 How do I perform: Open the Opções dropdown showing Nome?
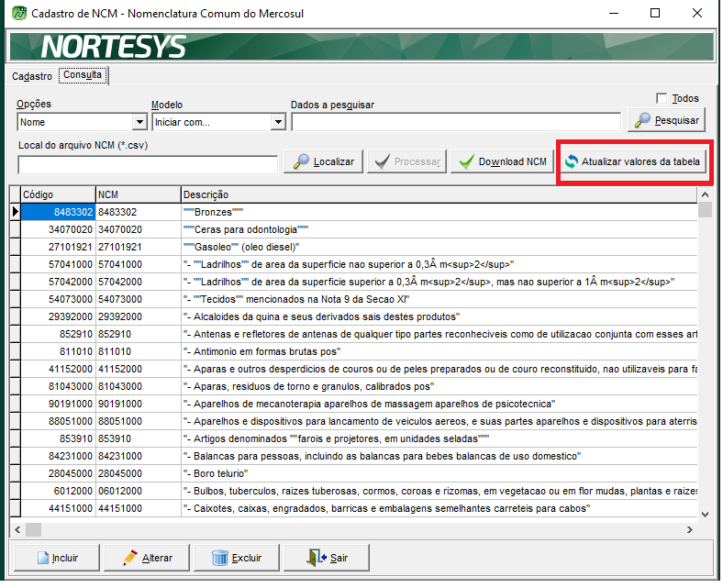pos(139,122)
